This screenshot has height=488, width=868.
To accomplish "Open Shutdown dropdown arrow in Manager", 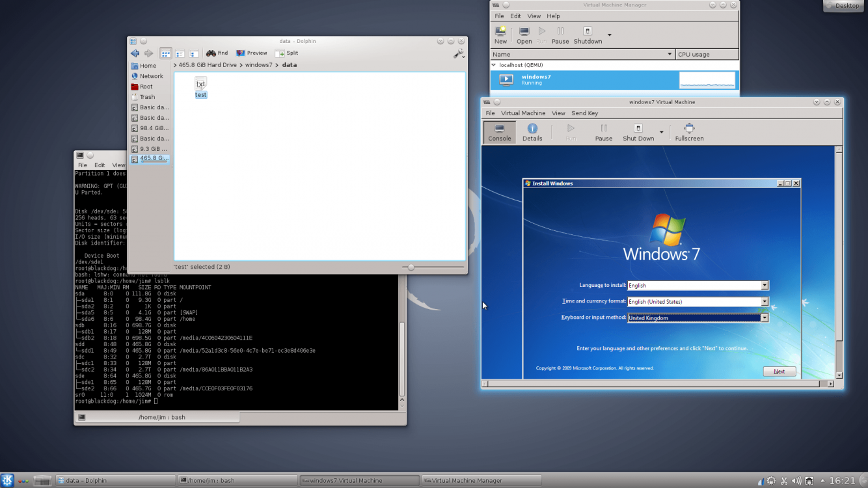I will pyautogui.click(x=610, y=34).
